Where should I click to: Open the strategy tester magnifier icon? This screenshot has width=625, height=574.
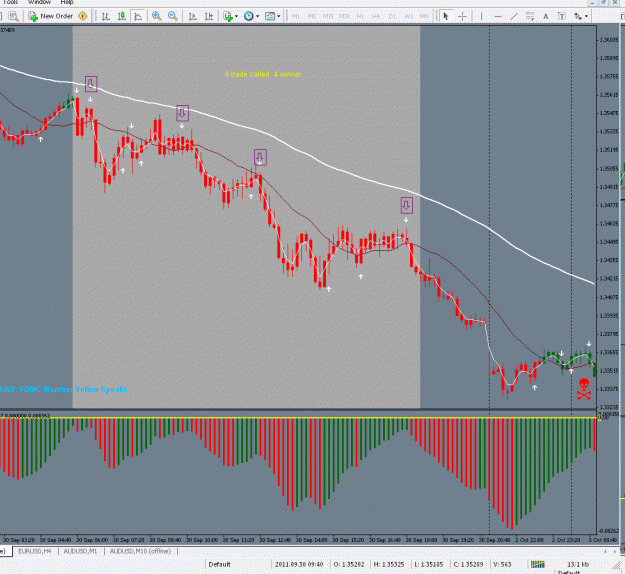pyautogui.click(x=14, y=16)
